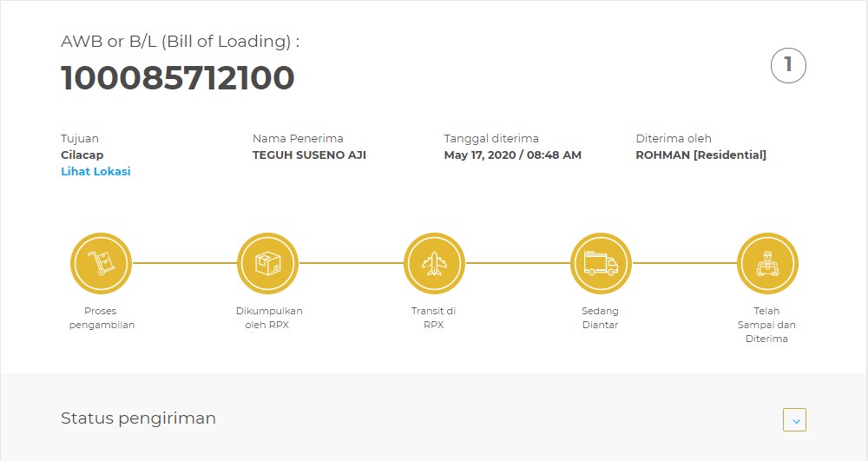Viewport: 868px width, 461px height.
Task: Select the received date May 17, 2020
Action: point(479,155)
